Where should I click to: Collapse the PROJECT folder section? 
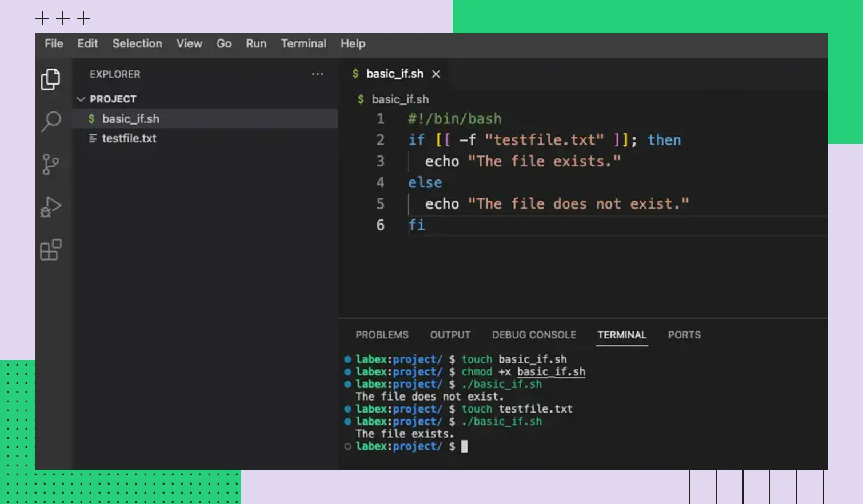(x=81, y=99)
